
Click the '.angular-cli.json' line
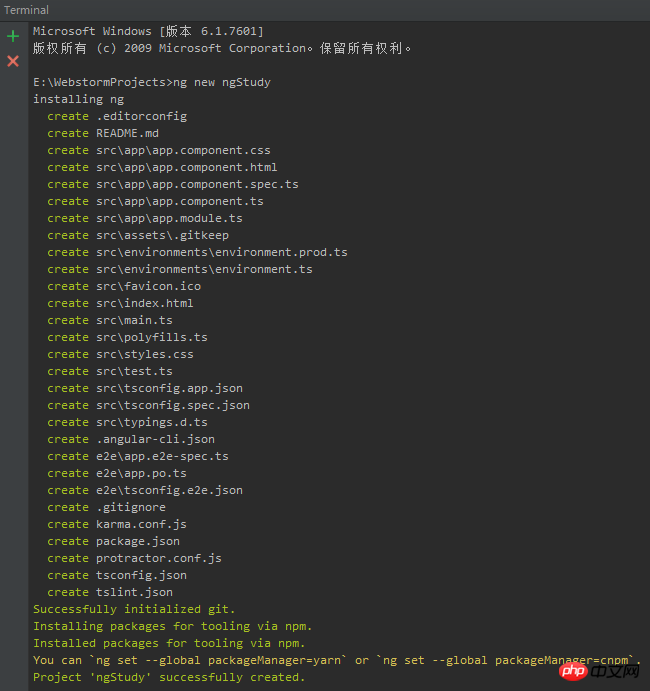[131, 439]
